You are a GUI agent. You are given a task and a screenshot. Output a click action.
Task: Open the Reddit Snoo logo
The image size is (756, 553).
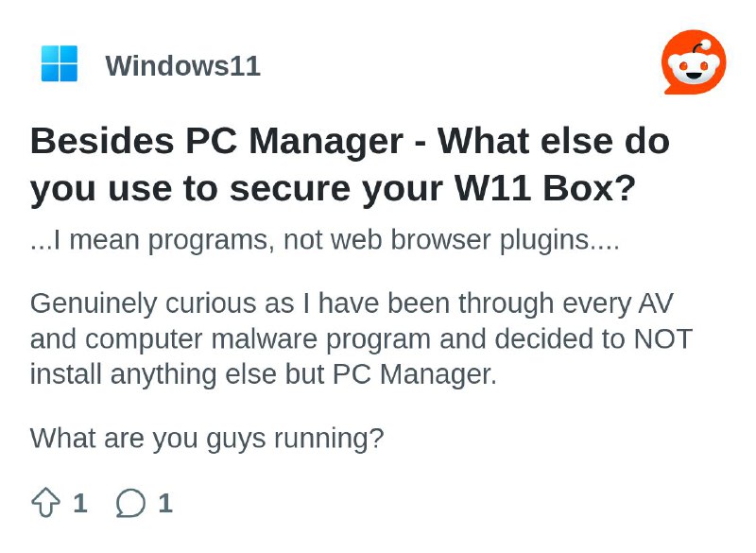pos(694,62)
